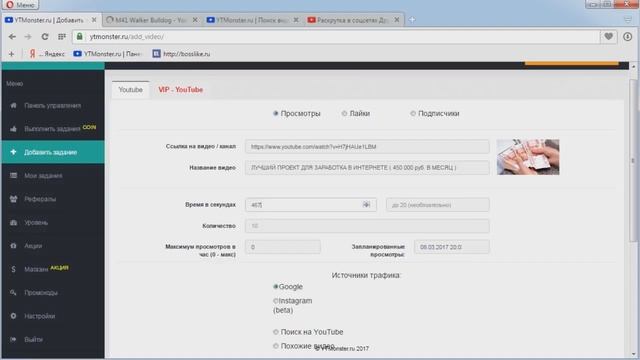Open Выполнить задания in sidebar

pos(52,129)
